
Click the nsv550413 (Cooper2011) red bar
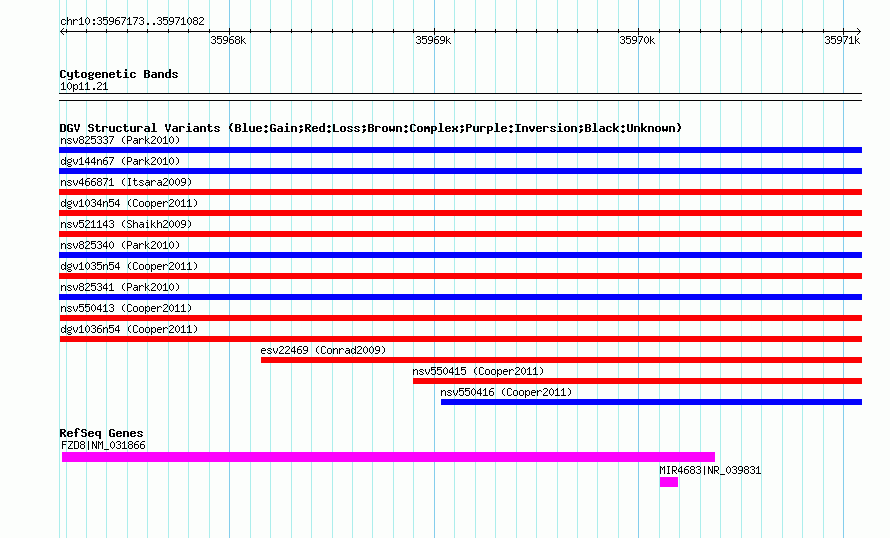coord(460,318)
